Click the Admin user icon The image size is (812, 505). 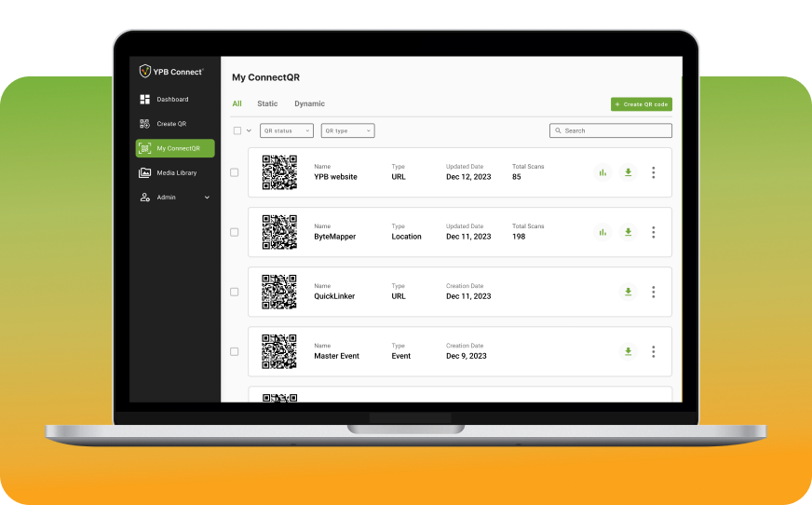point(145,198)
